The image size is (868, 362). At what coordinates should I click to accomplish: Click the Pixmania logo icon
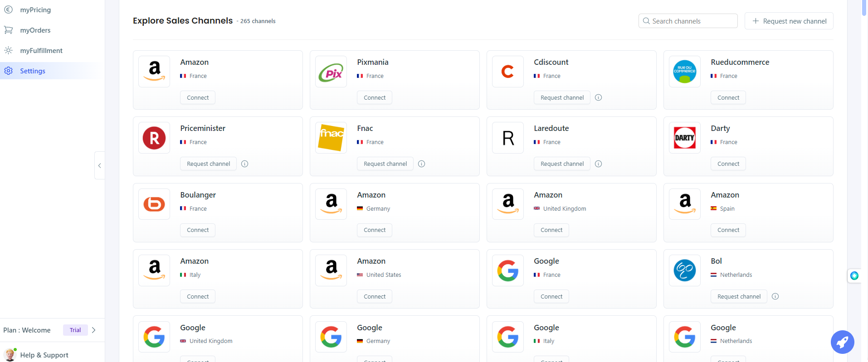[x=331, y=72]
